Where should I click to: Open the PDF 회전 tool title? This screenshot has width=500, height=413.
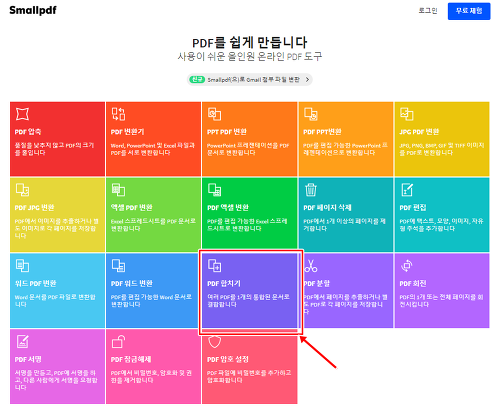413,284
